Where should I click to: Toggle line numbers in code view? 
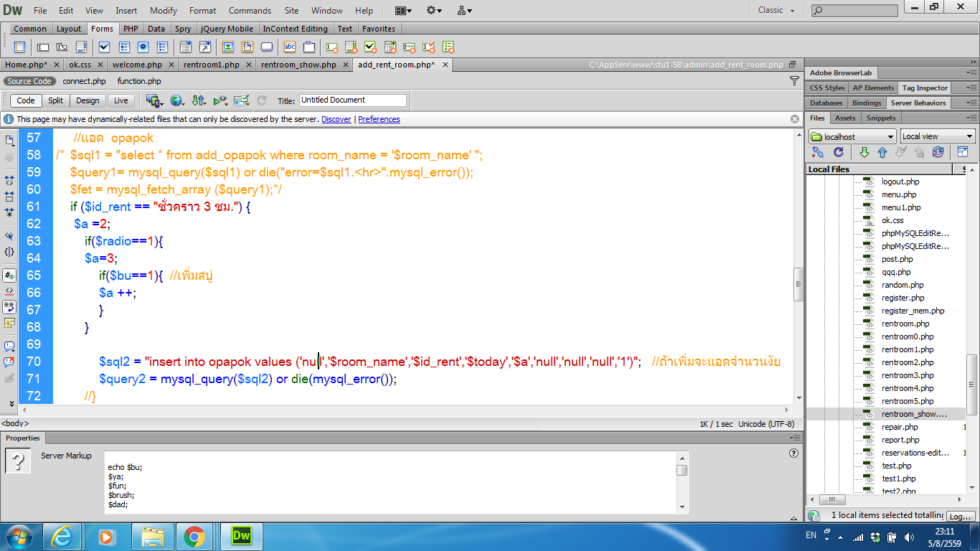[x=9, y=275]
